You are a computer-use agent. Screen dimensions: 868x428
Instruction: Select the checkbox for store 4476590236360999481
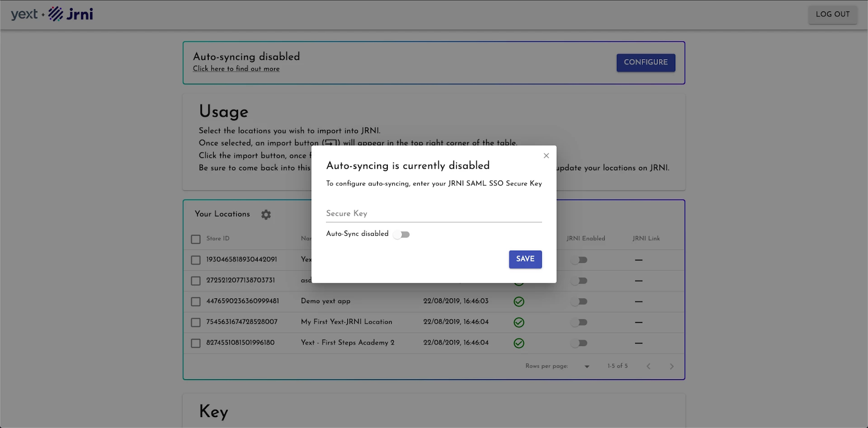coord(196,302)
